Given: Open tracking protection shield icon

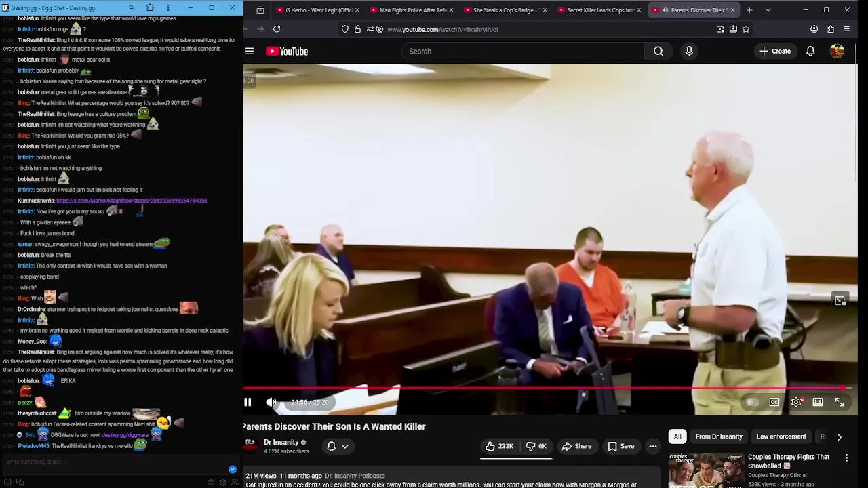Looking at the screenshot, I should click(345, 29).
